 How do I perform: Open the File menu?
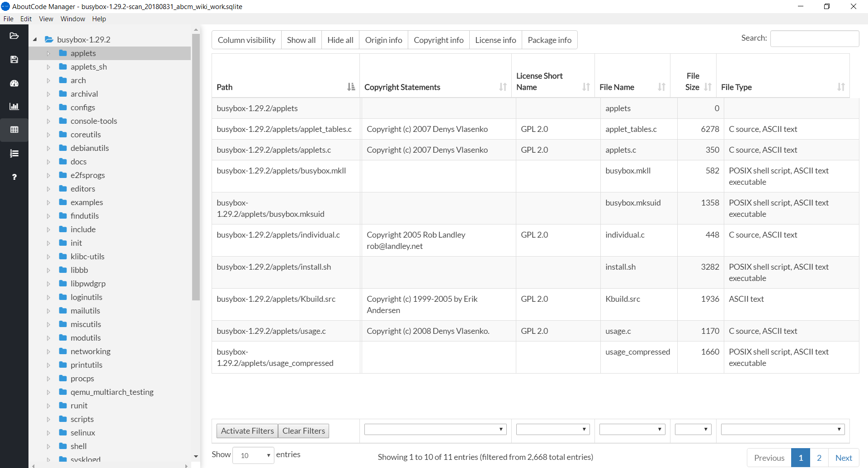click(8, 19)
